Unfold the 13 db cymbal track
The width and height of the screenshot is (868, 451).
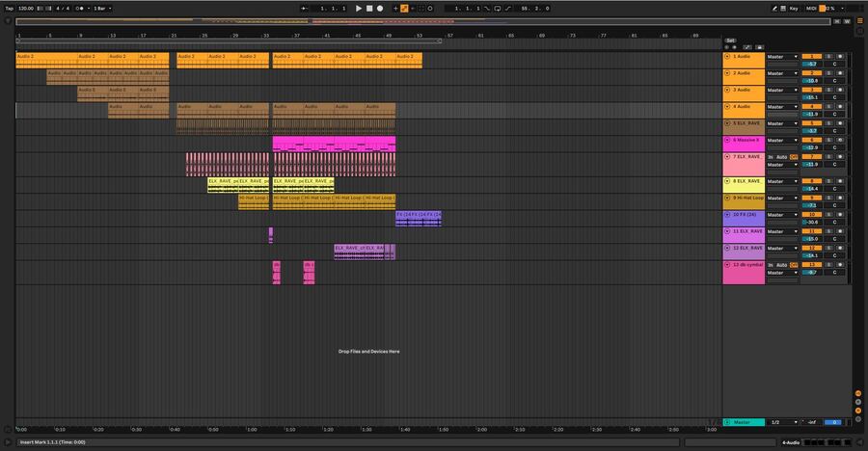point(727,264)
